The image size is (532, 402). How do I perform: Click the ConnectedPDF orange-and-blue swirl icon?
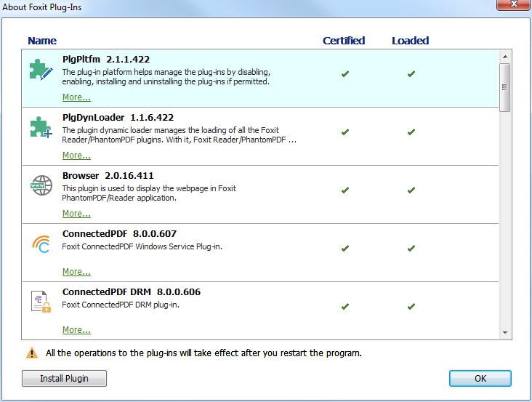pyautogui.click(x=41, y=244)
